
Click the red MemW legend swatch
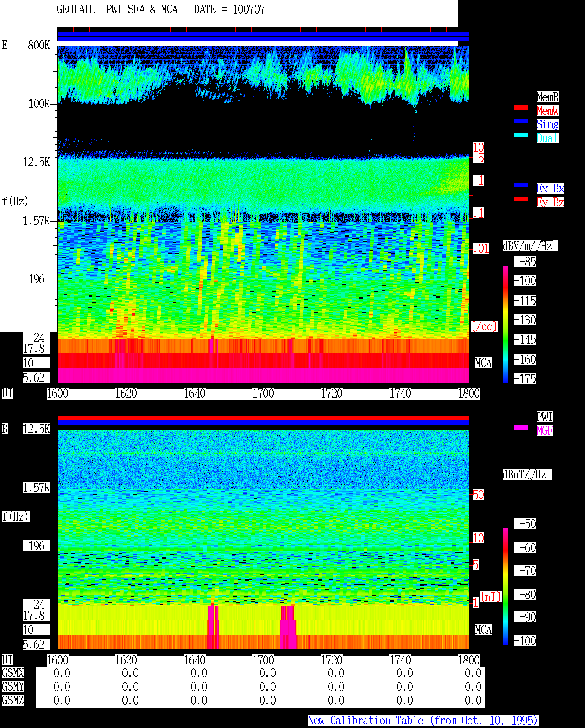tap(521, 107)
